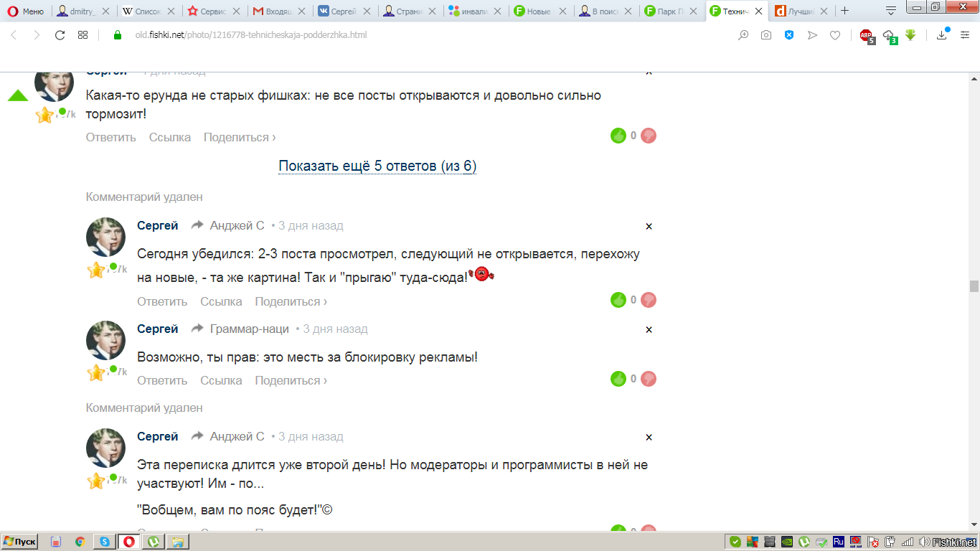
Task: Reply to the 'Возможно, ты прав' comment
Action: pos(162,380)
